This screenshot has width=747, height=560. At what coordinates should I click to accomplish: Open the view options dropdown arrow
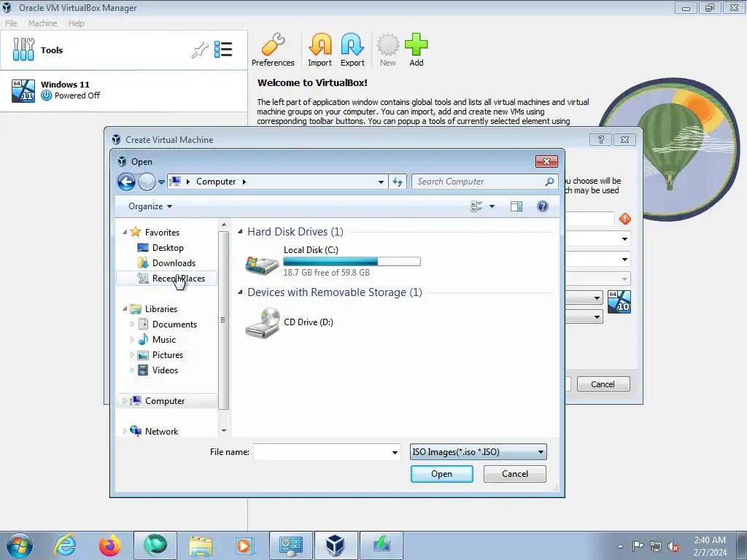[x=492, y=206]
